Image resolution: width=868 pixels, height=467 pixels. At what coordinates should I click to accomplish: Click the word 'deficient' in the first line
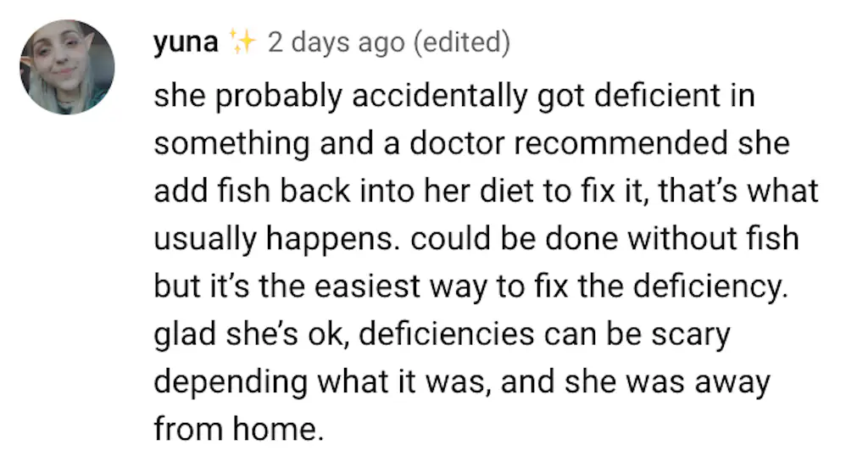(648, 97)
